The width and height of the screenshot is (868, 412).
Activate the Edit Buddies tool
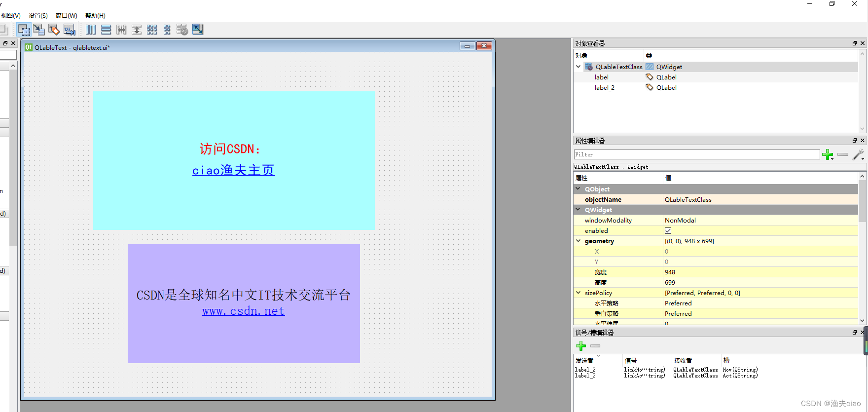pos(54,30)
